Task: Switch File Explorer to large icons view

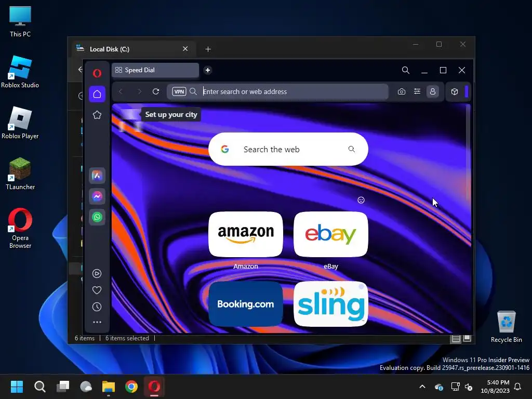Action: pos(467,339)
